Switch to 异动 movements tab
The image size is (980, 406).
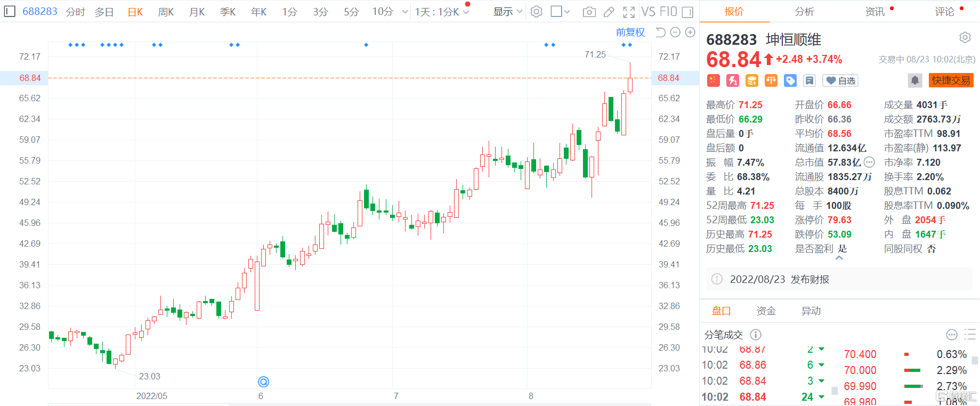(x=811, y=311)
